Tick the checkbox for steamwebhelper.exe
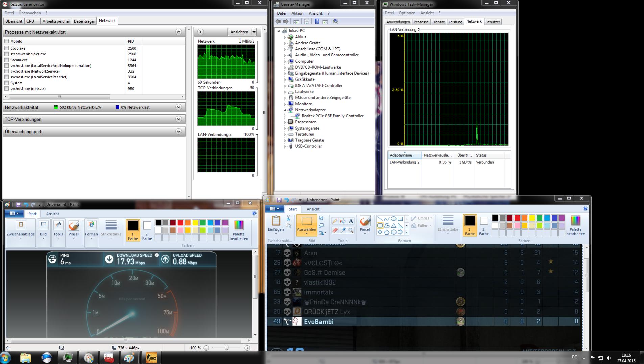The height and width of the screenshot is (364, 644). pos(7,54)
